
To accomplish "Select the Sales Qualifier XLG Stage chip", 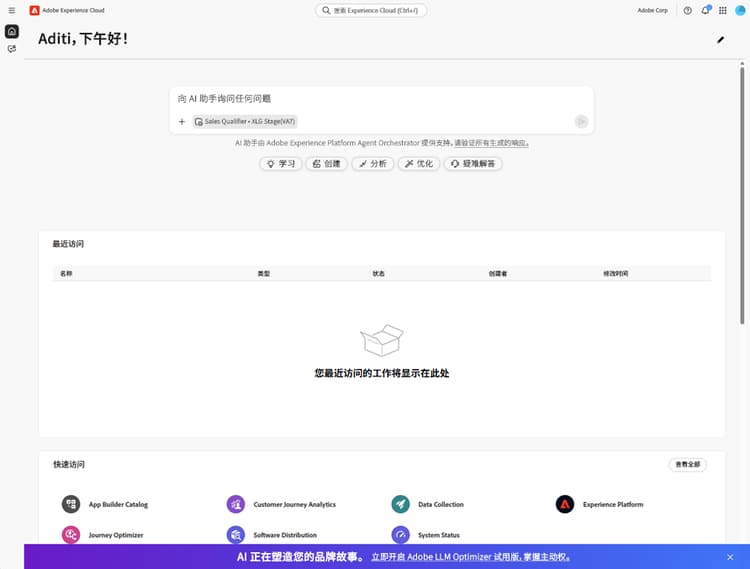I will pyautogui.click(x=245, y=121).
